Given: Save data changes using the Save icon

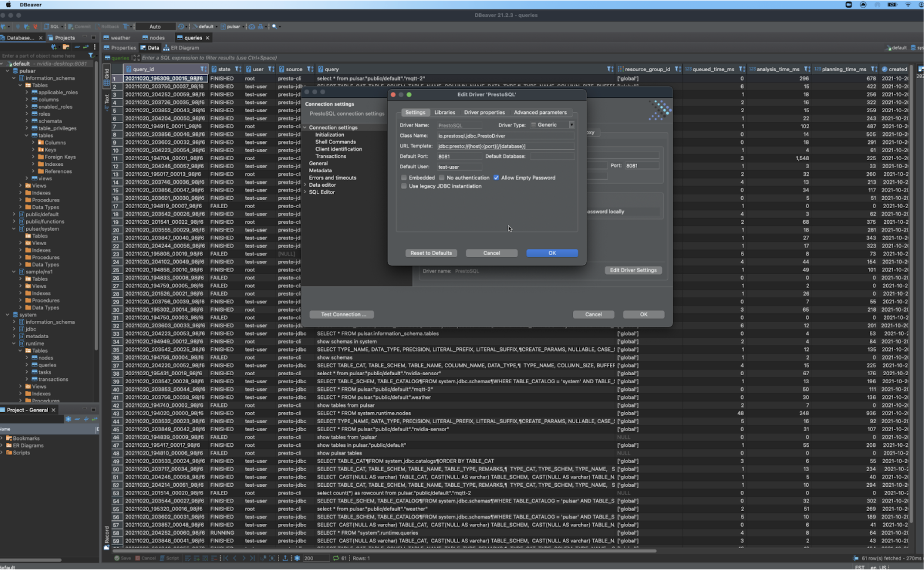Looking at the screenshot, I should click(117, 558).
